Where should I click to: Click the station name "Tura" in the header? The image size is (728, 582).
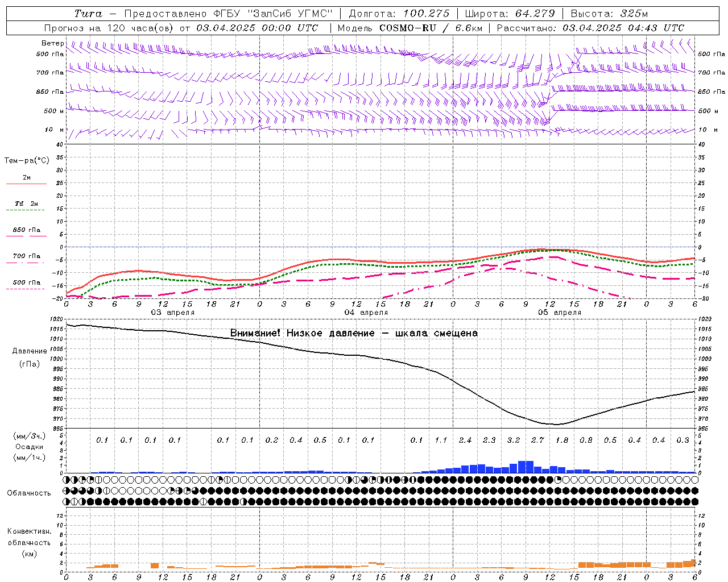[88, 14]
